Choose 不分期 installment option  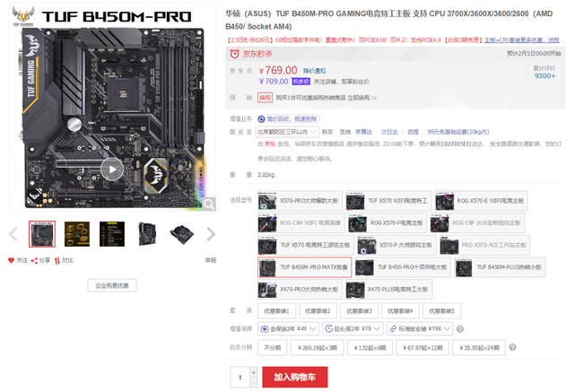[x=273, y=348]
